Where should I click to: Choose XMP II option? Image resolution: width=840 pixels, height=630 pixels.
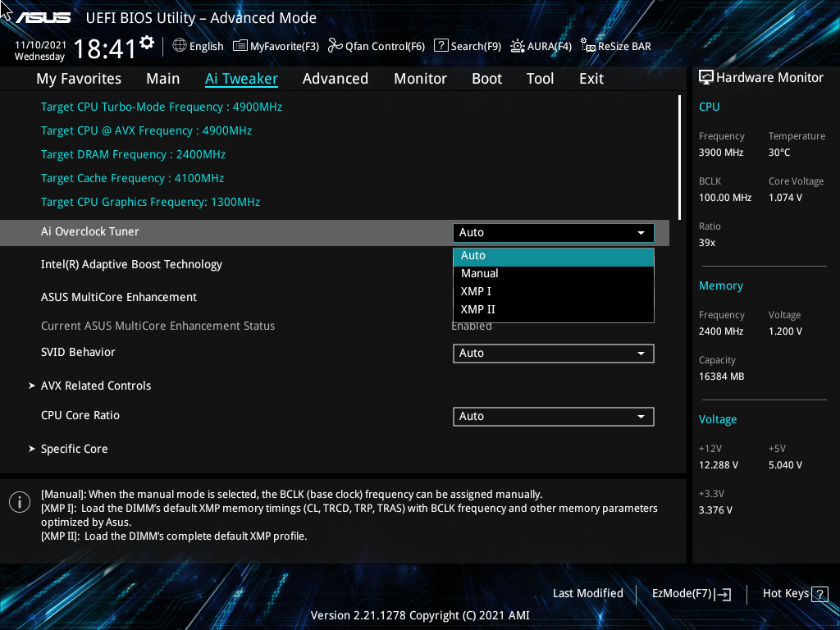point(554,309)
